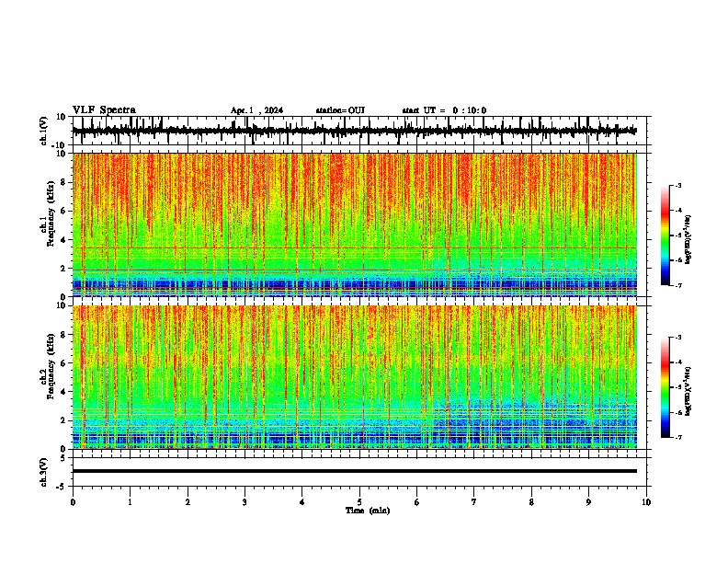Click the "Time (min)" axis label
Screen dimensions: 728x563
368,511
